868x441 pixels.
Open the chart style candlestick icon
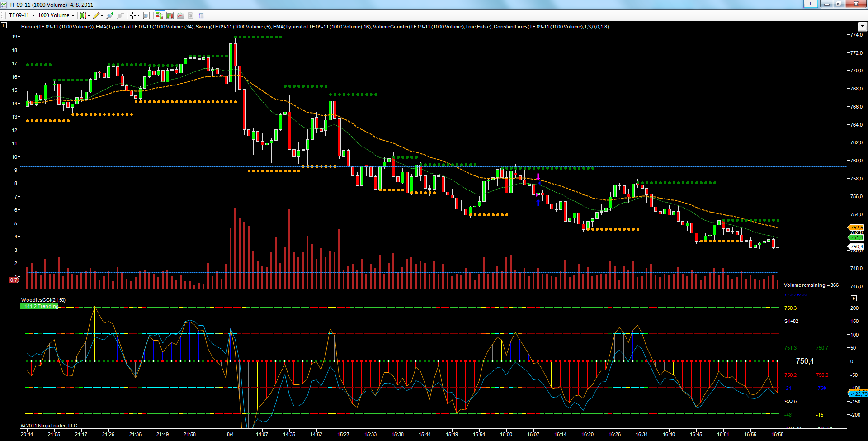(x=83, y=15)
